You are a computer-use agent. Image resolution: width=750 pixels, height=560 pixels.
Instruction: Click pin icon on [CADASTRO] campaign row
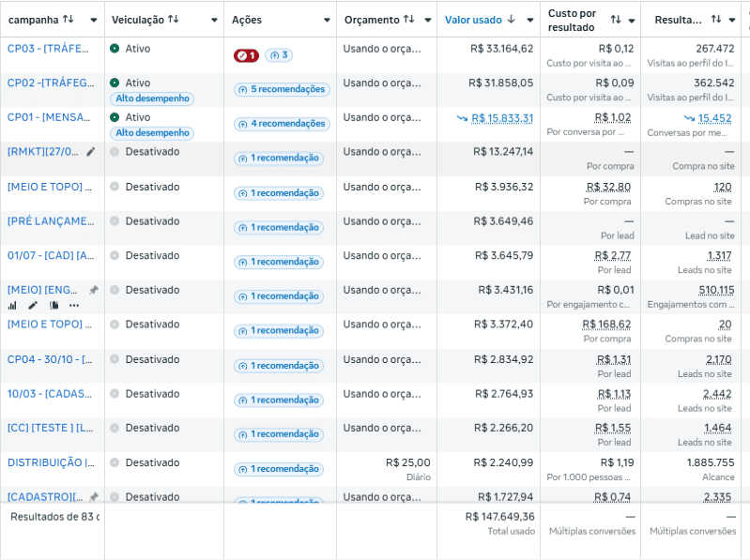[93, 497]
